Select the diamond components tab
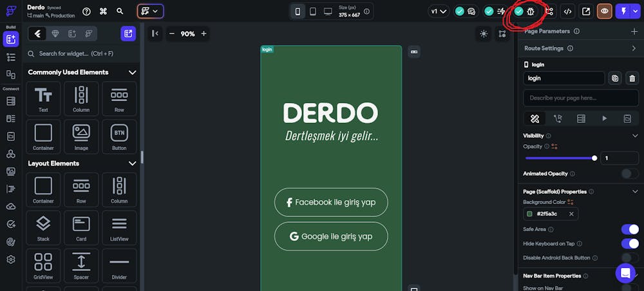Screen dimensions: 644x291 [x=55, y=33]
